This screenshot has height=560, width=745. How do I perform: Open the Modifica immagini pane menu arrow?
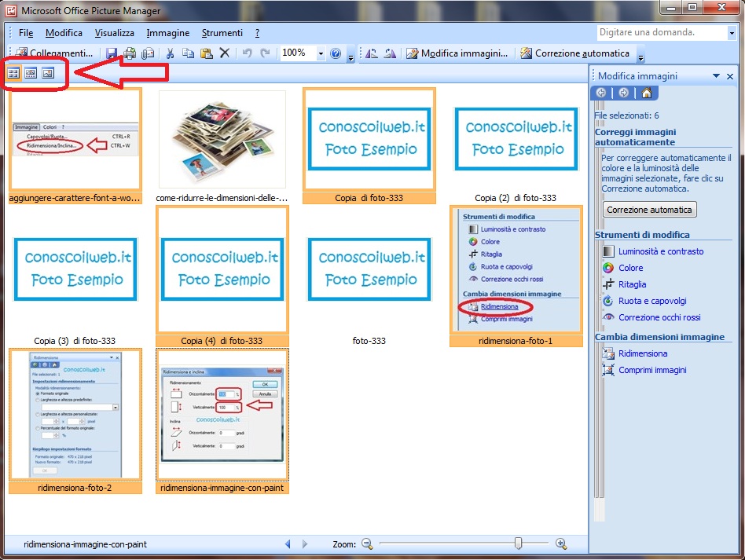716,76
